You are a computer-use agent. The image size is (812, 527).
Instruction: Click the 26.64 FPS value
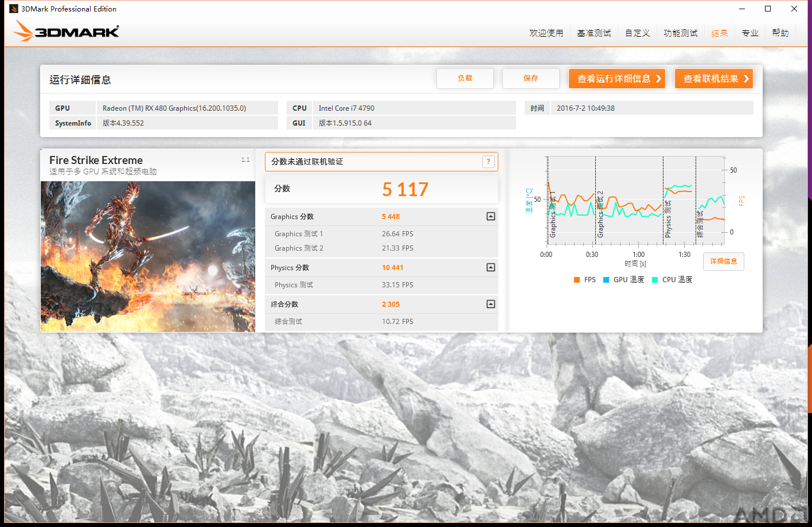397,234
